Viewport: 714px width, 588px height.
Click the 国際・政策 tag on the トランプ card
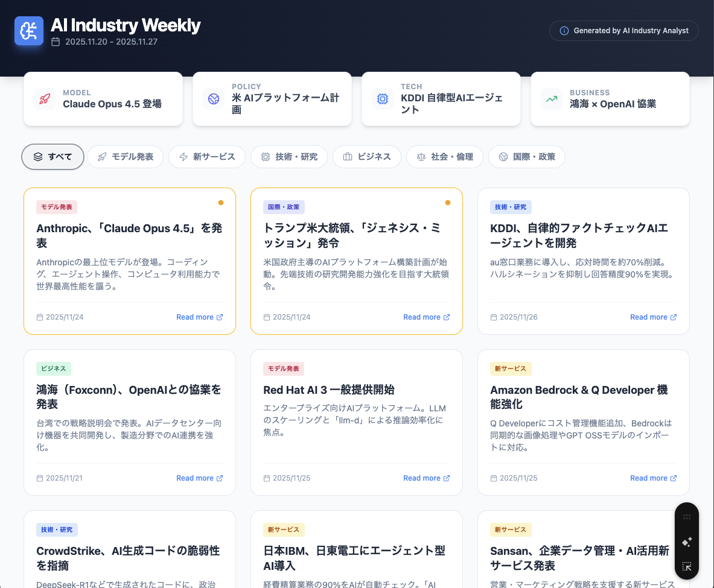tap(284, 207)
